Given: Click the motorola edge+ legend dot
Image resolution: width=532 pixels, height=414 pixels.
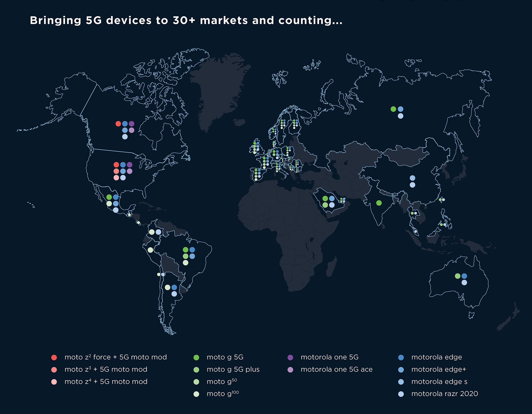Looking at the screenshot, I should pos(401,370).
